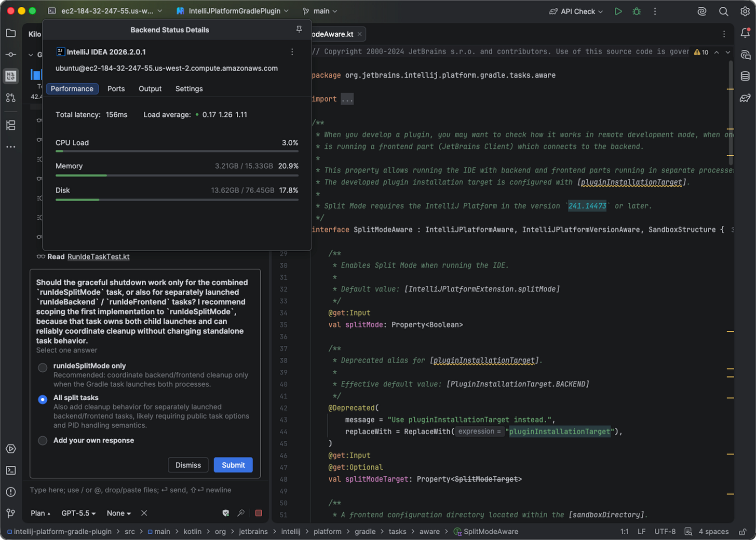This screenshot has width=756, height=540.
Task: Open the GPT-5.5 model selector
Action: (x=78, y=513)
